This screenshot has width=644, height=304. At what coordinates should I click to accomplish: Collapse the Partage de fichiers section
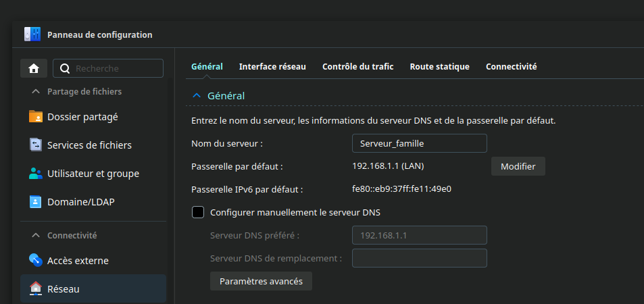(x=36, y=91)
